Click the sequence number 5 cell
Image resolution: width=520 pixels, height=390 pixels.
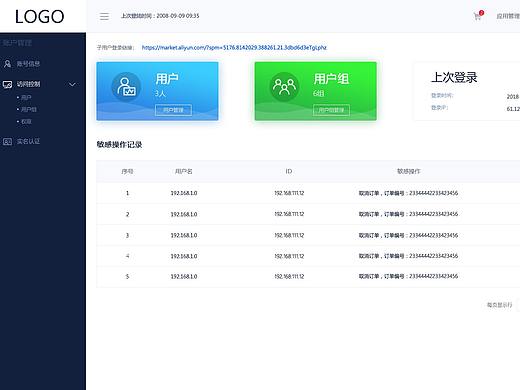pyautogui.click(x=127, y=276)
